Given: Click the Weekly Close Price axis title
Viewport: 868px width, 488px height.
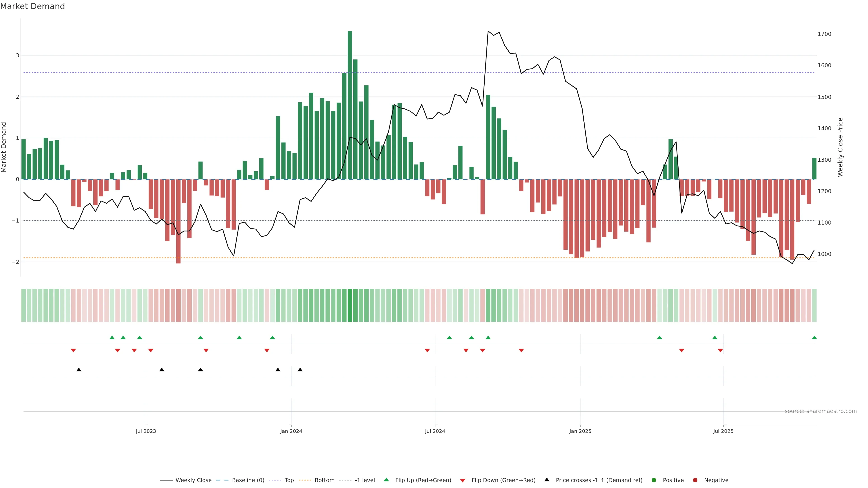Looking at the screenshot, I should 840,147.
